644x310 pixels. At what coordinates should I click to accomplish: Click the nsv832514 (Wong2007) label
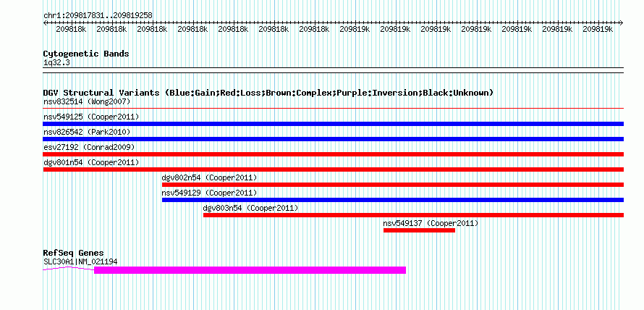(87, 101)
